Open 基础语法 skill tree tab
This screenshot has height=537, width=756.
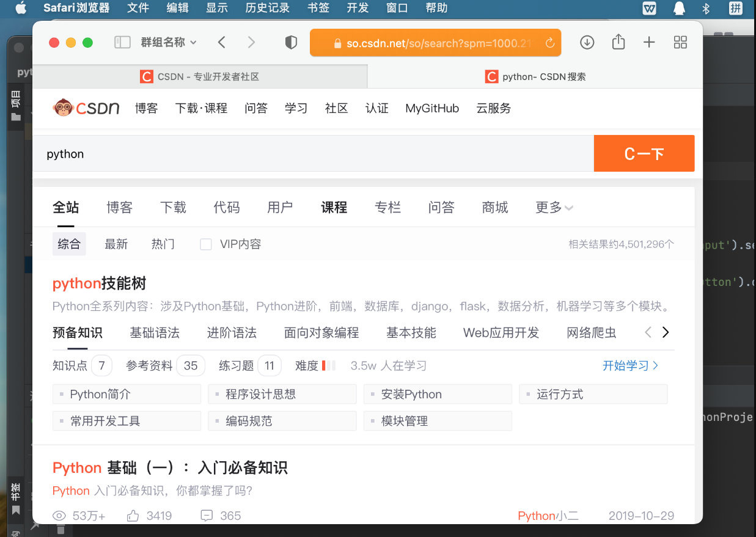click(x=155, y=333)
